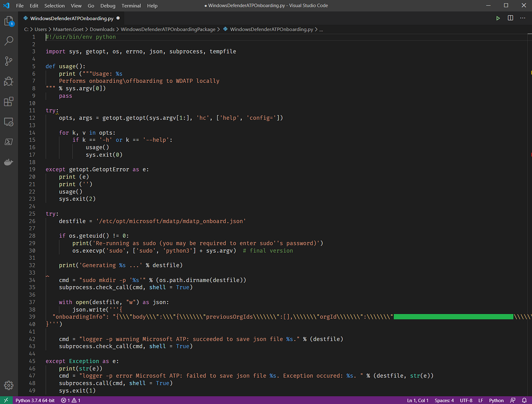Click the overview ruler on the editor's right edge
This screenshot has height=404, width=532.
tap(530, 215)
